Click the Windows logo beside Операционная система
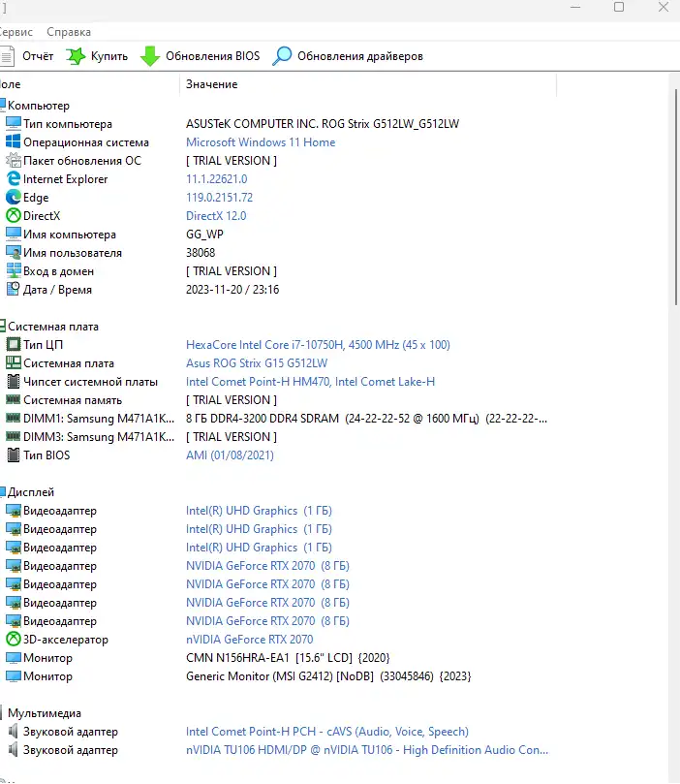 [13, 142]
